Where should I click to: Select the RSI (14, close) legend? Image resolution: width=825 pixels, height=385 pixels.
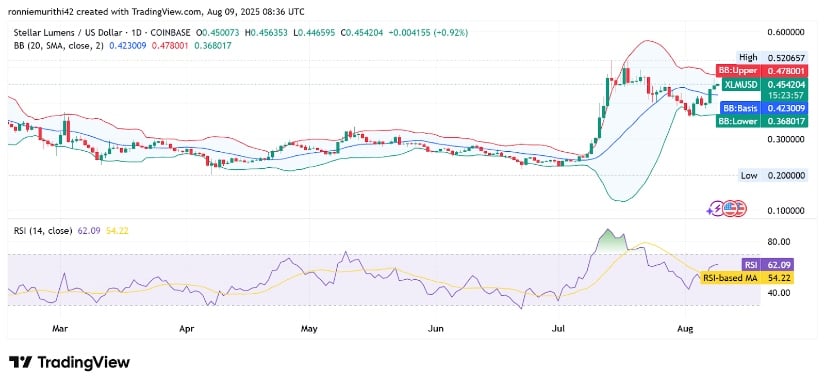click(44, 230)
